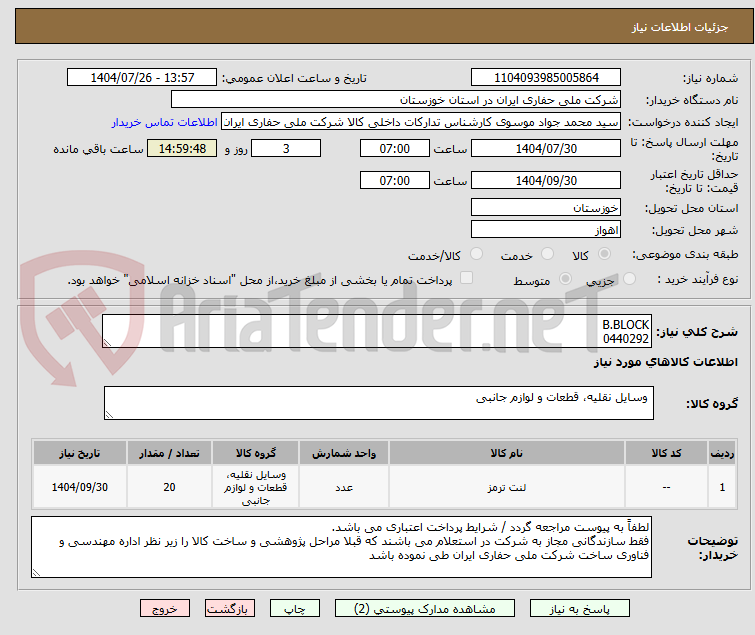Click the کد کالا column header

(x=666, y=453)
